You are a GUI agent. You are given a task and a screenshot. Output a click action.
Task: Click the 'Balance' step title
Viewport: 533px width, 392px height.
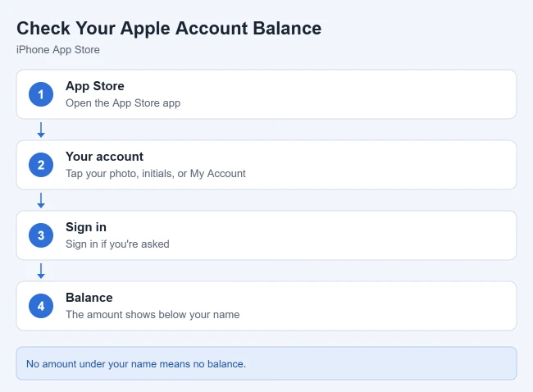click(89, 298)
